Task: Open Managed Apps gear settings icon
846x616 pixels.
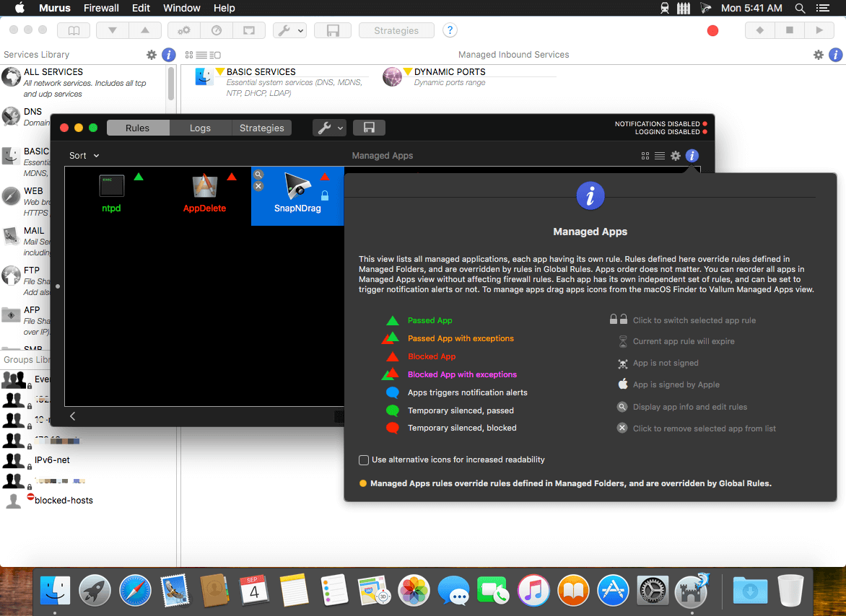Action: pyautogui.click(x=676, y=156)
